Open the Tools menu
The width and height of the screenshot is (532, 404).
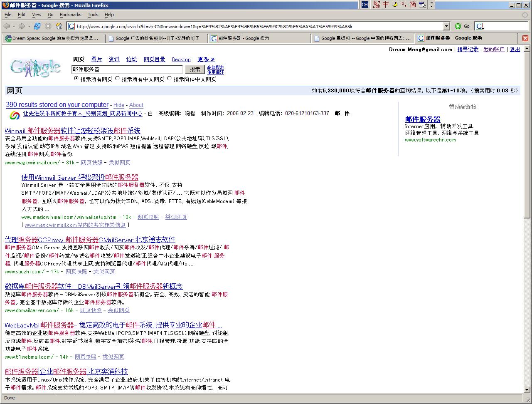93,15
